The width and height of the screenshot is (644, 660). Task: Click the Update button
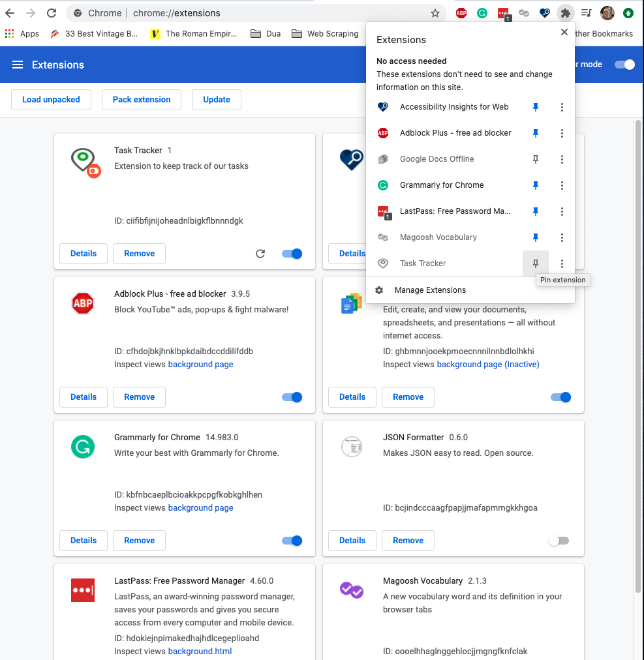217,100
